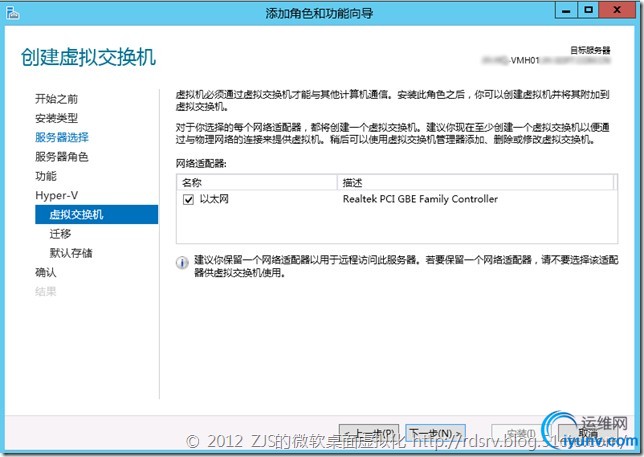
Task: Maximize the wizard window
Action: tap(588, 10)
